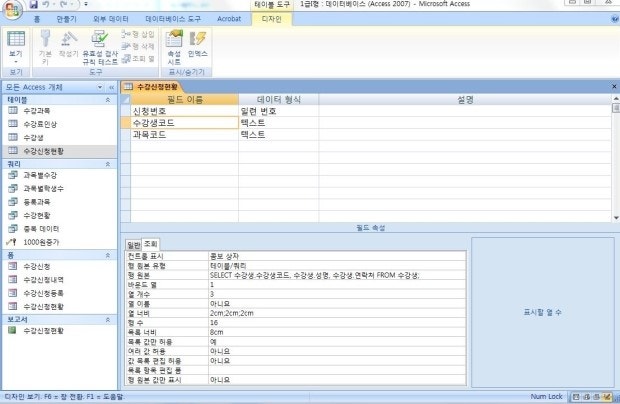Image resolution: width=620 pixels, height=404 pixels.
Task: Switch to the 만들기 ribbon tab
Action: pos(66,19)
